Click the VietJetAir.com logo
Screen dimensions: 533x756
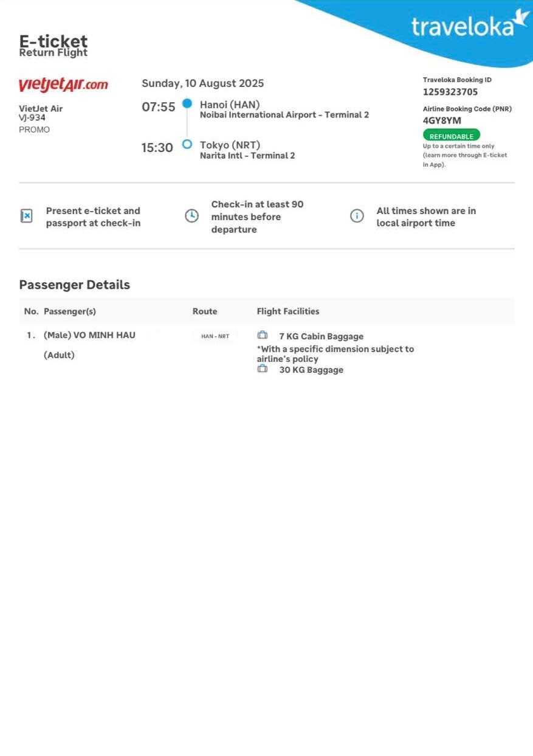click(x=63, y=85)
